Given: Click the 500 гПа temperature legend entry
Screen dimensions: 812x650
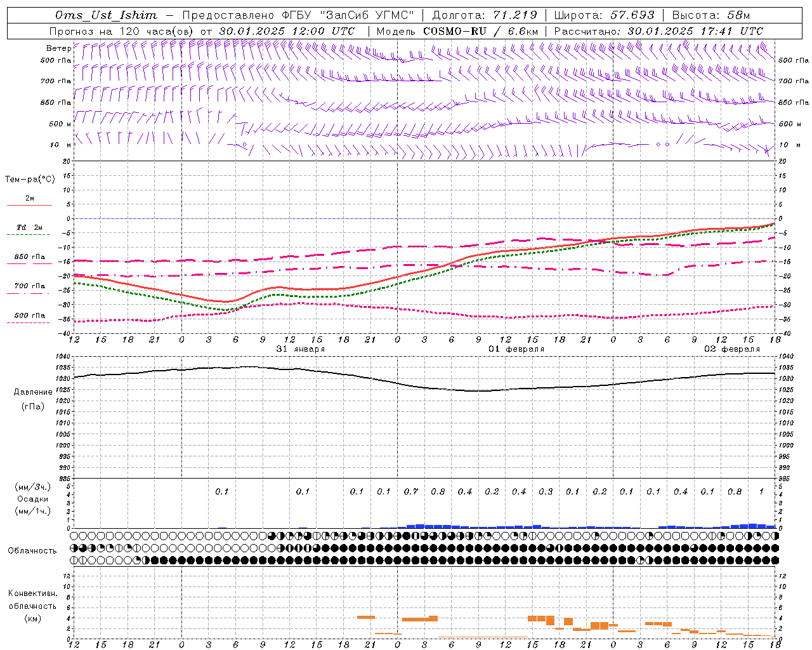Looking at the screenshot, I should (29, 315).
